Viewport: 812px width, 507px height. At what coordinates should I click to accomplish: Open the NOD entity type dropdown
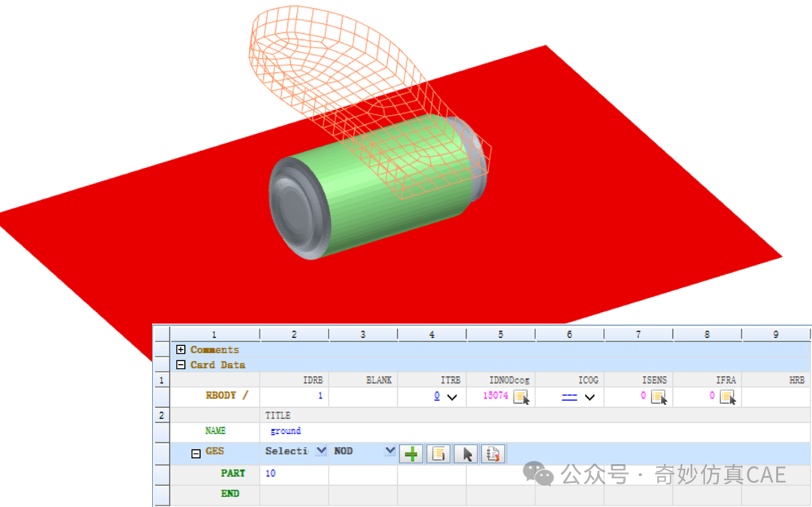coord(390,451)
